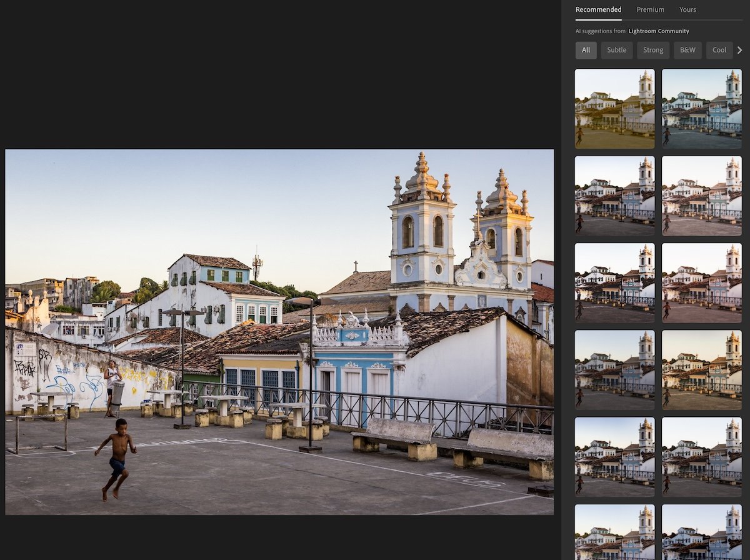Click the main church photo preview
The image size is (750, 560).
(x=279, y=332)
